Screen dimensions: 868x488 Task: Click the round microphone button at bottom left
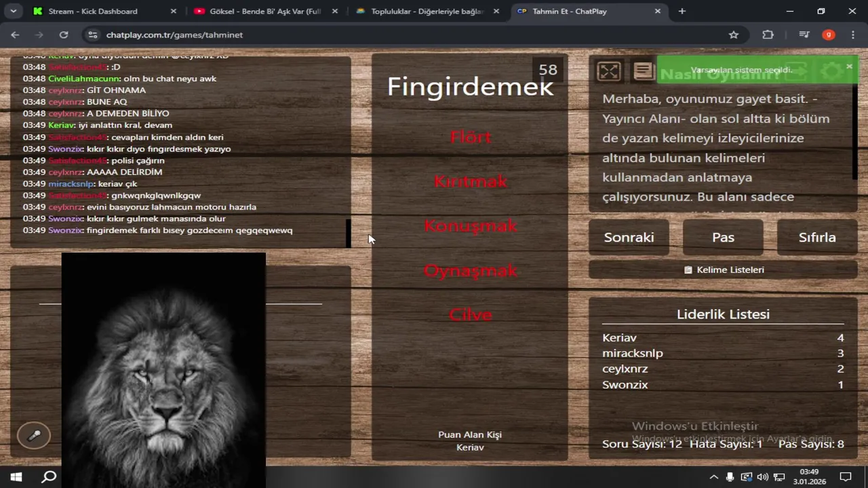(34, 436)
